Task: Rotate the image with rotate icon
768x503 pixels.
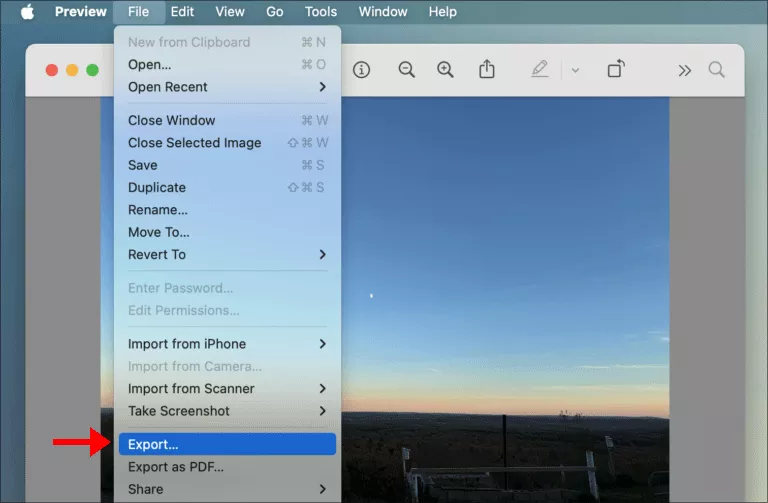Action: 616,69
